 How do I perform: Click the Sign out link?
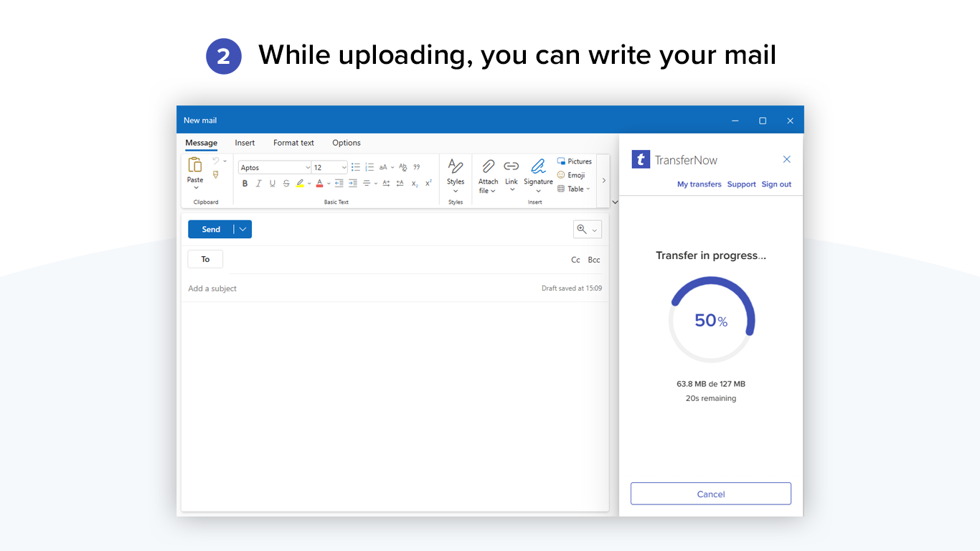[x=776, y=184]
